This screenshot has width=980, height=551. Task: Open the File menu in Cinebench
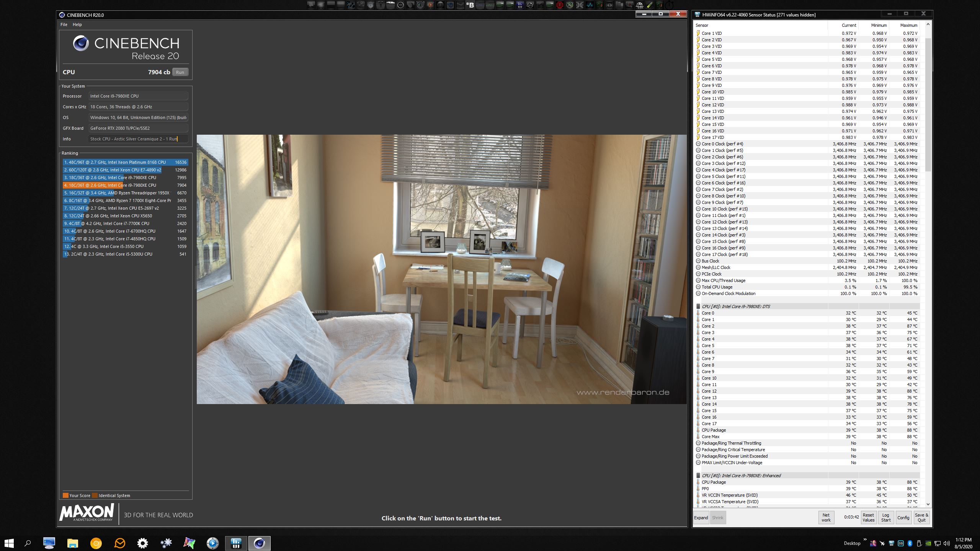click(x=64, y=24)
